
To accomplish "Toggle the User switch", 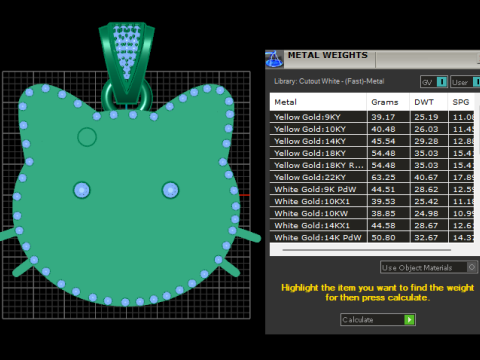I will click(x=465, y=82).
